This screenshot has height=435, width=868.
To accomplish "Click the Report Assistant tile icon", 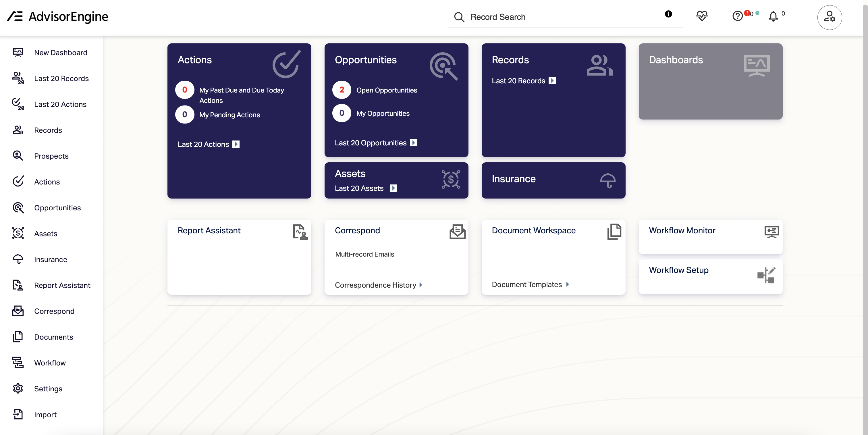I will click(300, 232).
